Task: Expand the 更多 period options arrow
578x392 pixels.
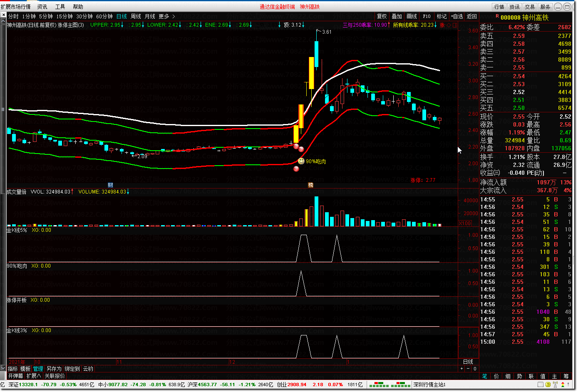Action: click(174, 16)
